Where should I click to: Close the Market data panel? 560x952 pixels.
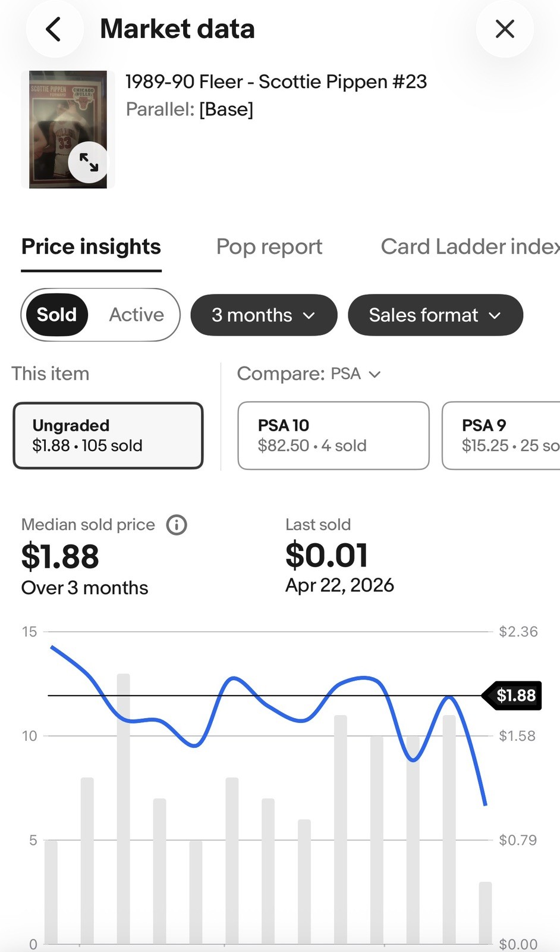(x=505, y=29)
